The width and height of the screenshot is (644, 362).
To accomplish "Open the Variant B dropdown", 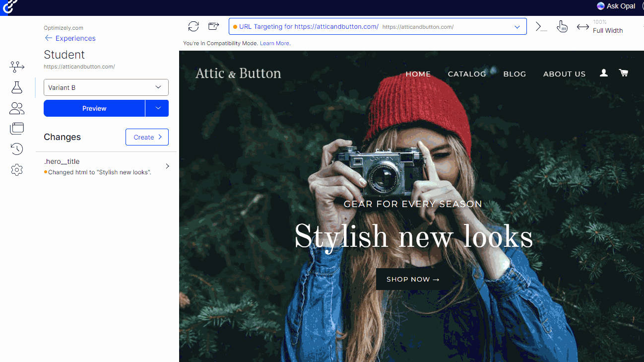I will click(106, 87).
